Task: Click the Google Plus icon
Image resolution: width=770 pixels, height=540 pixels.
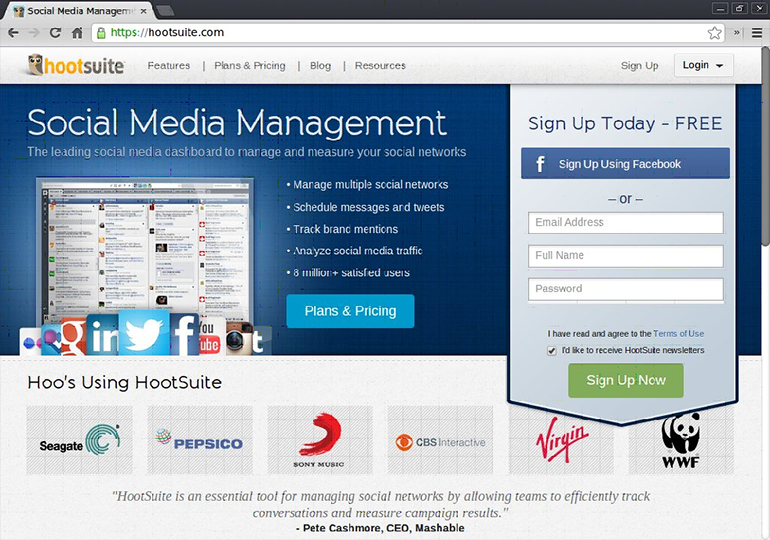Action: [70, 338]
